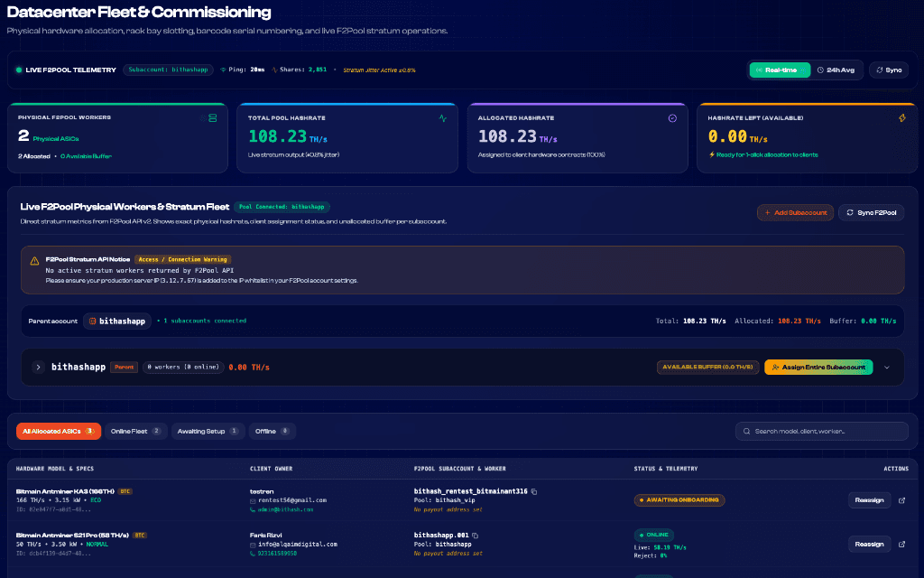Click the lightning bolt icon on Hashrate Left card

pyautogui.click(x=902, y=118)
